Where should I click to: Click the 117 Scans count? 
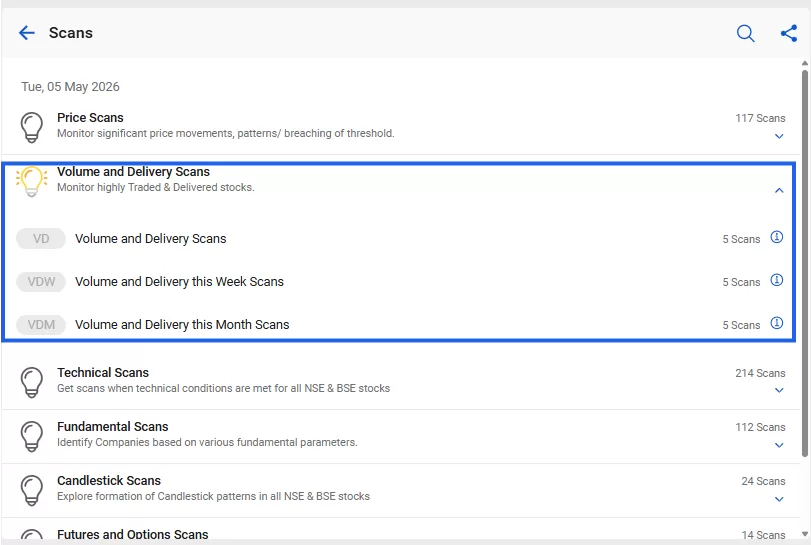pos(760,118)
